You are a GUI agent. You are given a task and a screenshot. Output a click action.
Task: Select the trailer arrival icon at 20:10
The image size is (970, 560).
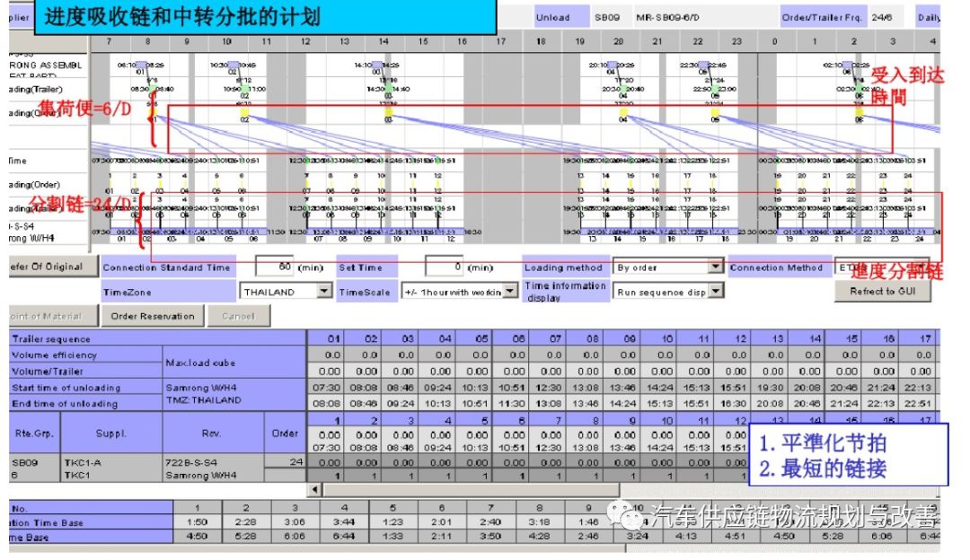click(613, 63)
